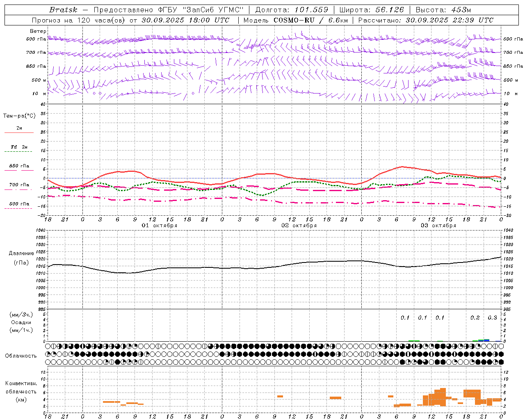This screenshot has width=525, height=420.
Task: Click the blue precipitation bar near 21h October 3
Action: (x=486, y=340)
